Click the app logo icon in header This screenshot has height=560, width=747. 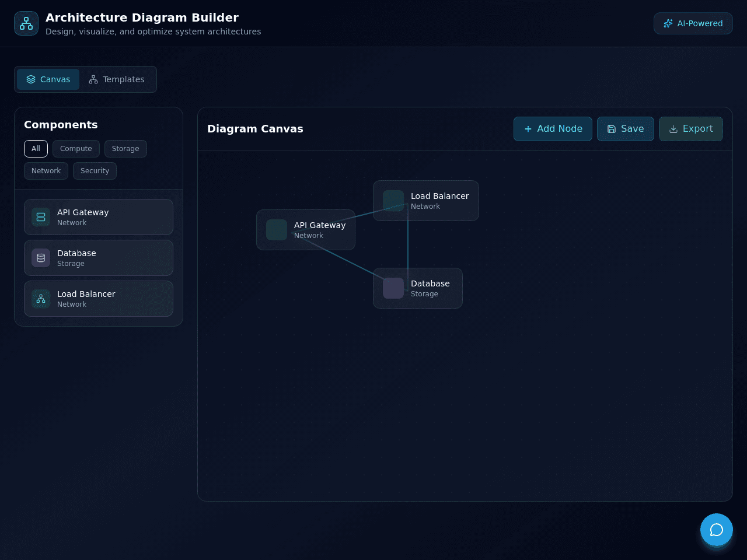pyautogui.click(x=26, y=23)
